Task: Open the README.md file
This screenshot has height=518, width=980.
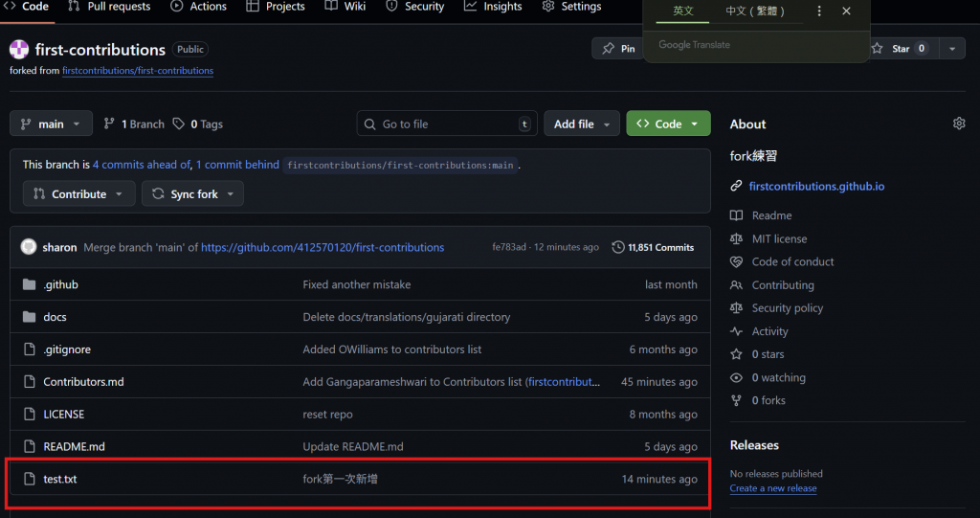Action: pos(74,447)
